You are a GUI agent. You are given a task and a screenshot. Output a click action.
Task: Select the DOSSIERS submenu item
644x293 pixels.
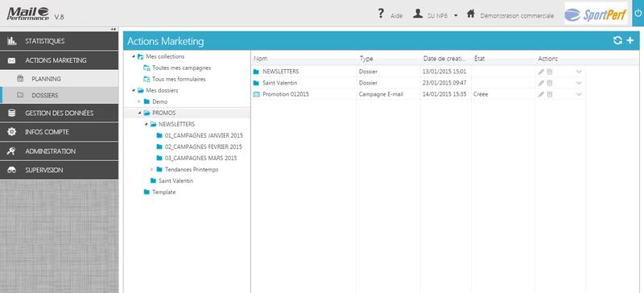point(59,95)
